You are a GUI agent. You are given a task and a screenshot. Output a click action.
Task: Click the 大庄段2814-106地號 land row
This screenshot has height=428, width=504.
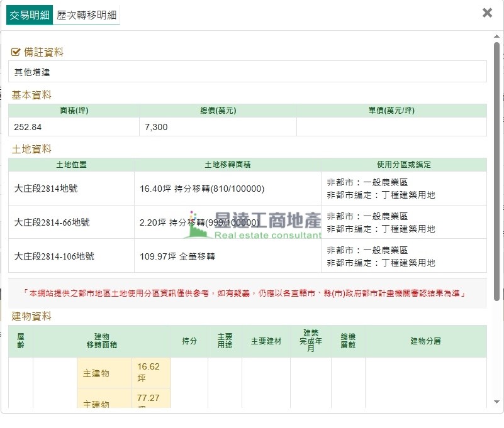pyautogui.click(x=71, y=256)
